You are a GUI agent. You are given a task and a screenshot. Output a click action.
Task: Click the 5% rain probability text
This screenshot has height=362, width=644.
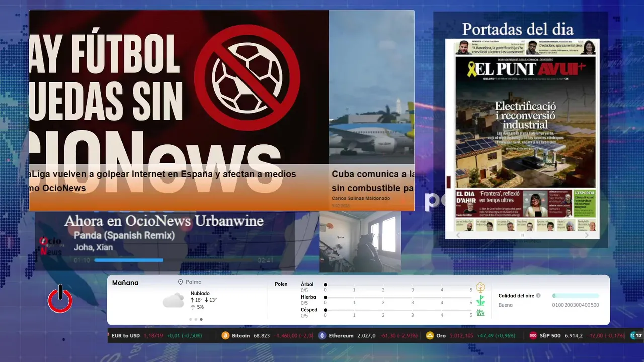[200, 307]
